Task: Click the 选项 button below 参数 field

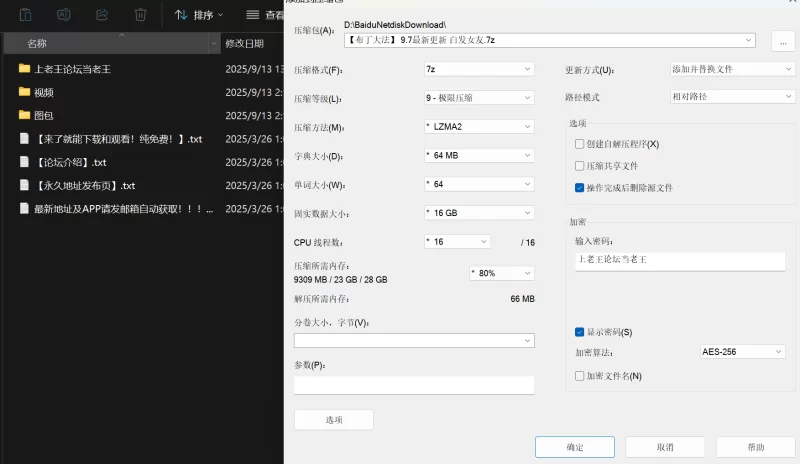Action: tap(334, 420)
